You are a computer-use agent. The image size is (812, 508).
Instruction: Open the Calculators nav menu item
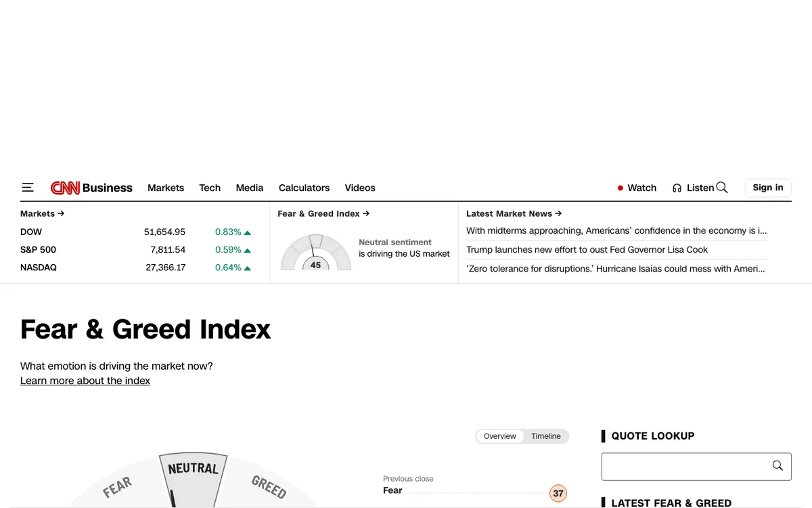304,188
